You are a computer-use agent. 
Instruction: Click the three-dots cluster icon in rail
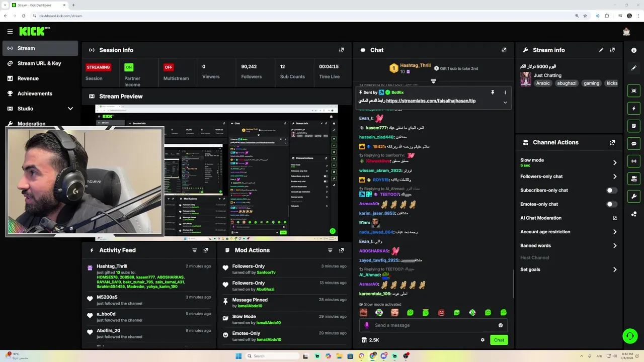634,214
